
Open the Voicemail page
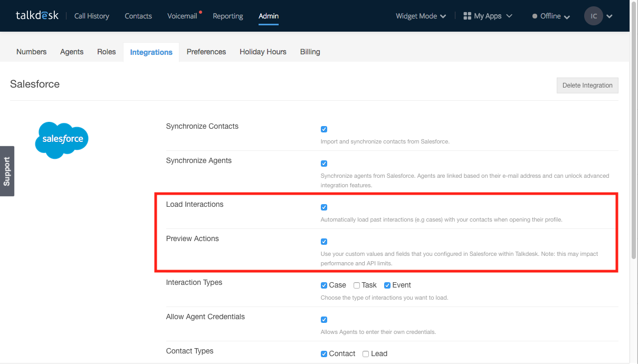(x=182, y=16)
